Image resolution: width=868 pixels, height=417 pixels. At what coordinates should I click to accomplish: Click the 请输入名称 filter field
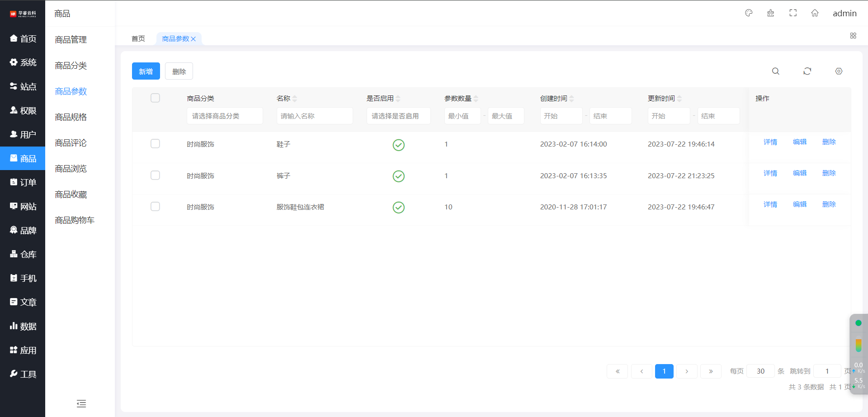[x=314, y=116]
